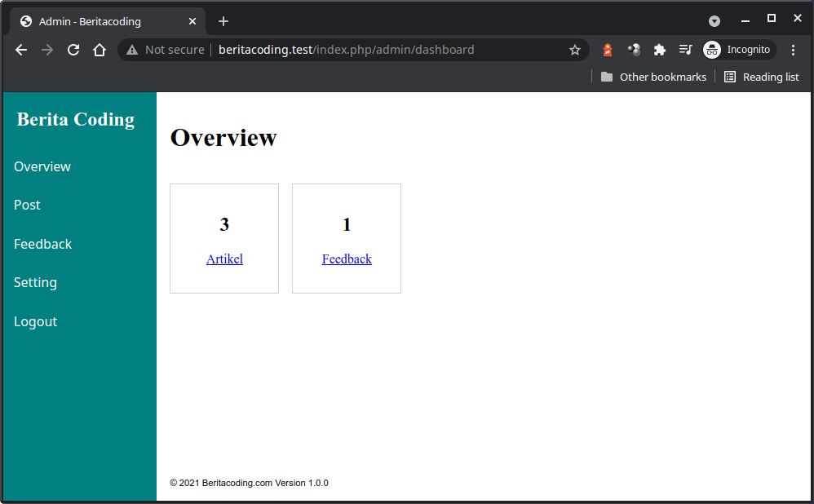The image size is (814, 504).
Task: Open a new tab with the plus button
Action: click(x=223, y=20)
